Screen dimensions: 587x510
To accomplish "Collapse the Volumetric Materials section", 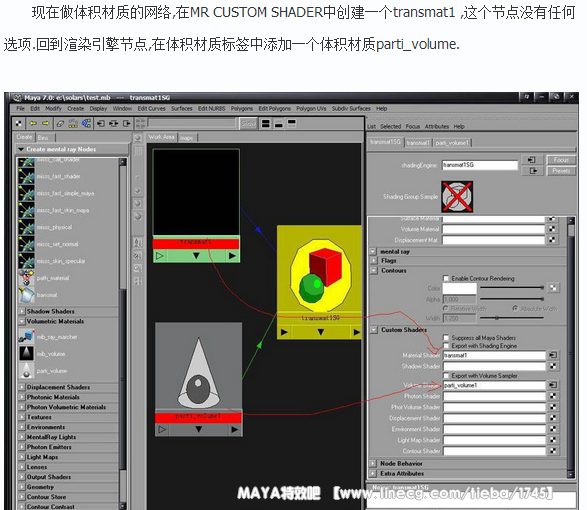I will coord(22,321).
